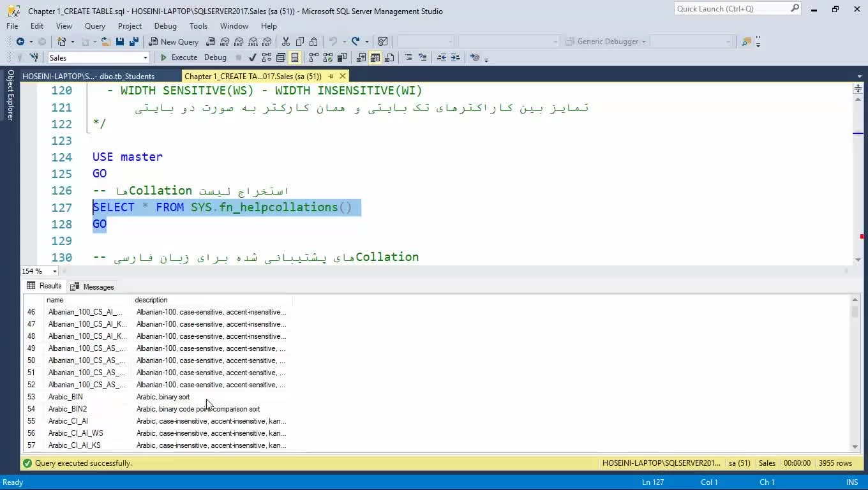The width and height of the screenshot is (868, 490).
Task: Display Estimated Execution Plan icon
Action: [267, 57]
